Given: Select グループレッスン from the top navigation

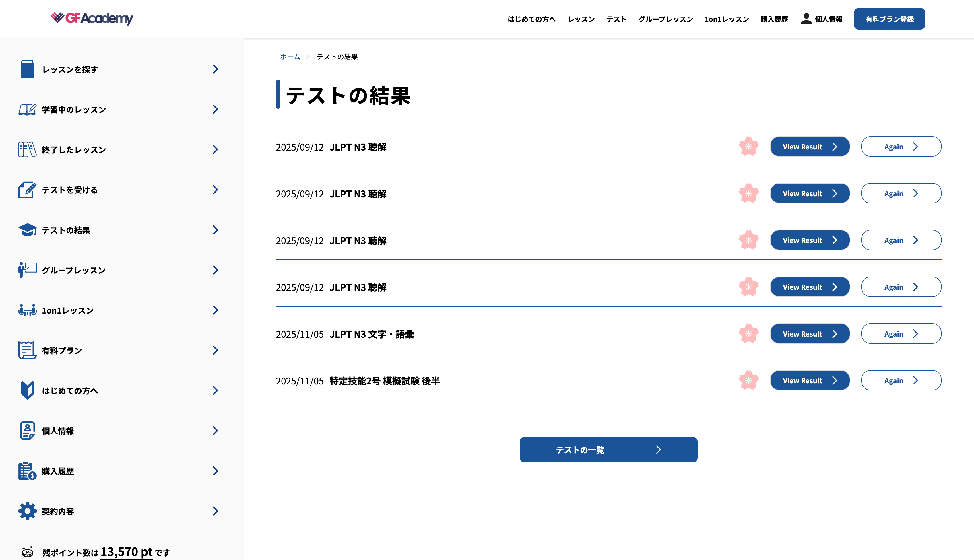Looking at the screenshot, I should 665,19.
